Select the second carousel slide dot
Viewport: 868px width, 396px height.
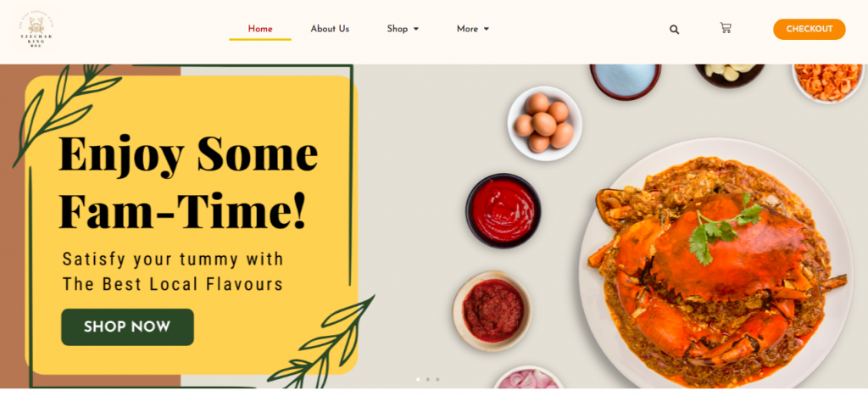tap(427, 379)
